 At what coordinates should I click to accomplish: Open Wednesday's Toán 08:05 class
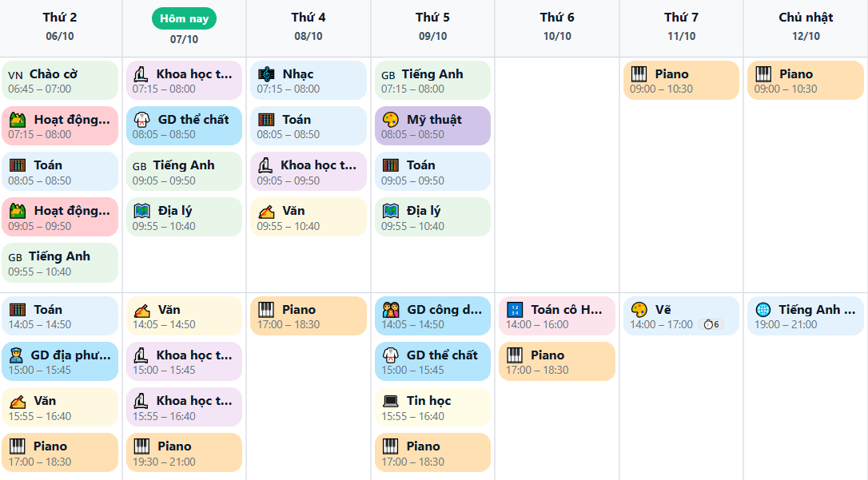point(309,126)
